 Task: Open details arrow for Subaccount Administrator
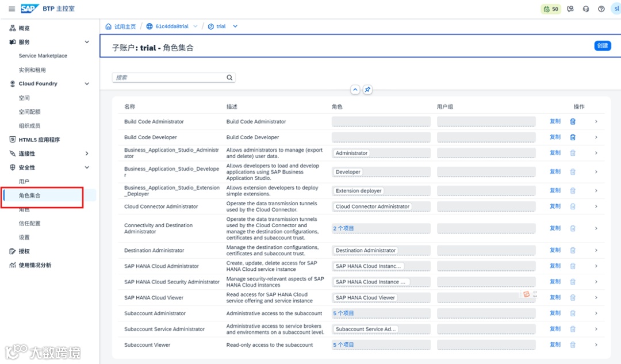tap(596, 313)
